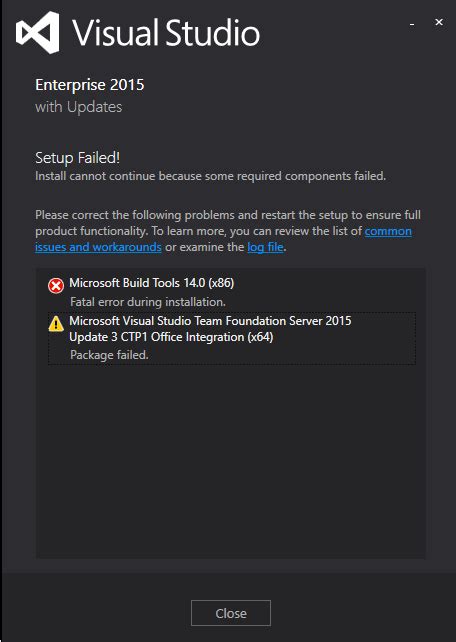Screen dimensions: 456x642
Task: Click the Fatal error during installation message
Action: click(148, 302)
